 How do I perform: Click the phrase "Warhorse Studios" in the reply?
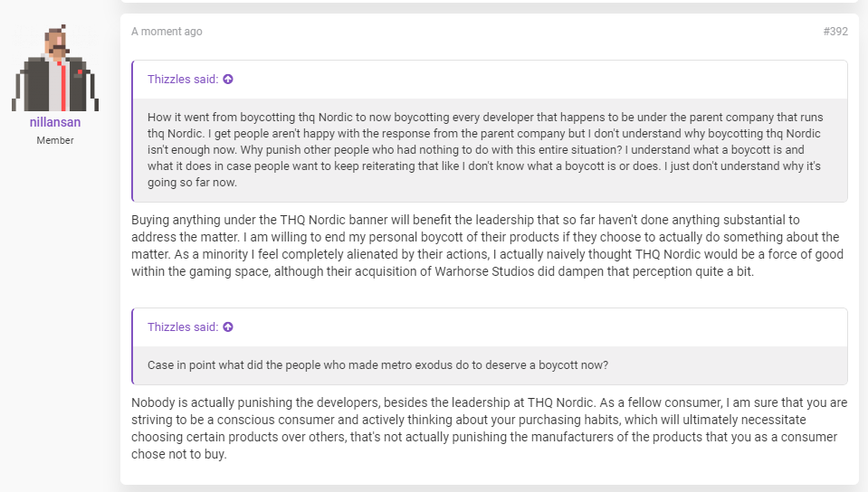click(x=484, y=271)
